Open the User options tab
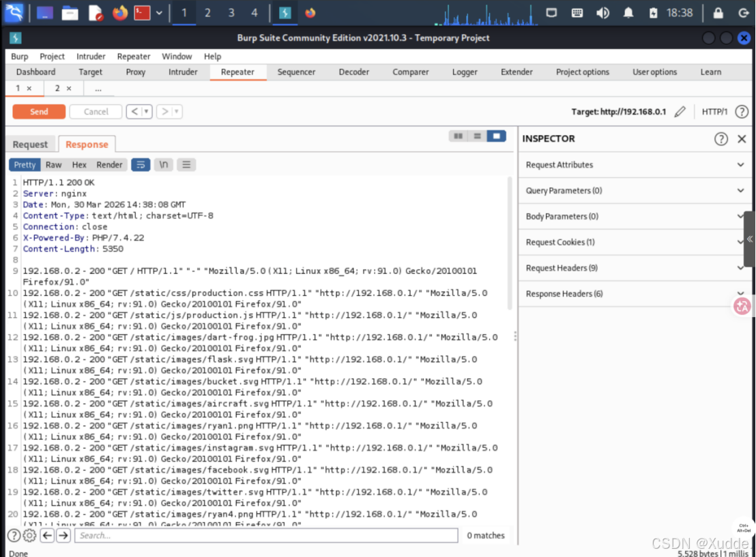 pyautogui.click(x=654, y=72)
